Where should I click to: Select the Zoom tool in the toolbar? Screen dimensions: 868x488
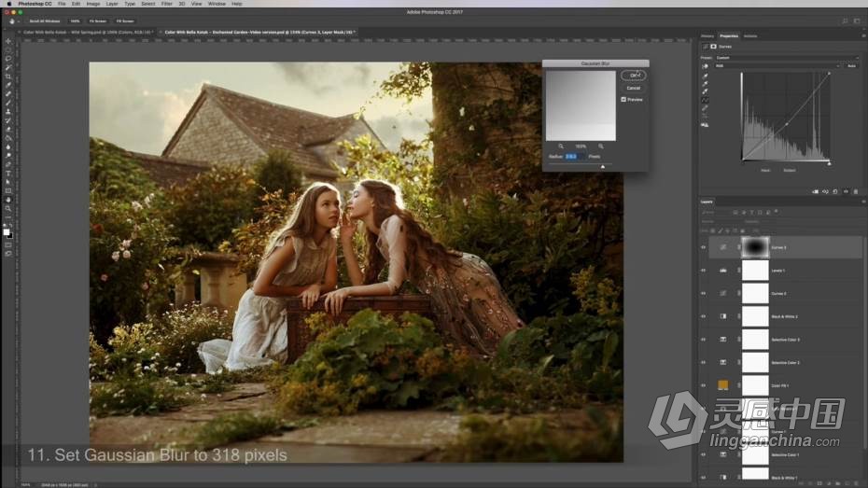point(7,209)
